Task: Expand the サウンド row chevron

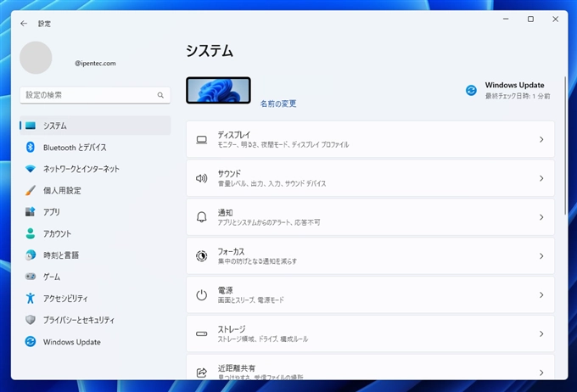Action: click(541, 178)
